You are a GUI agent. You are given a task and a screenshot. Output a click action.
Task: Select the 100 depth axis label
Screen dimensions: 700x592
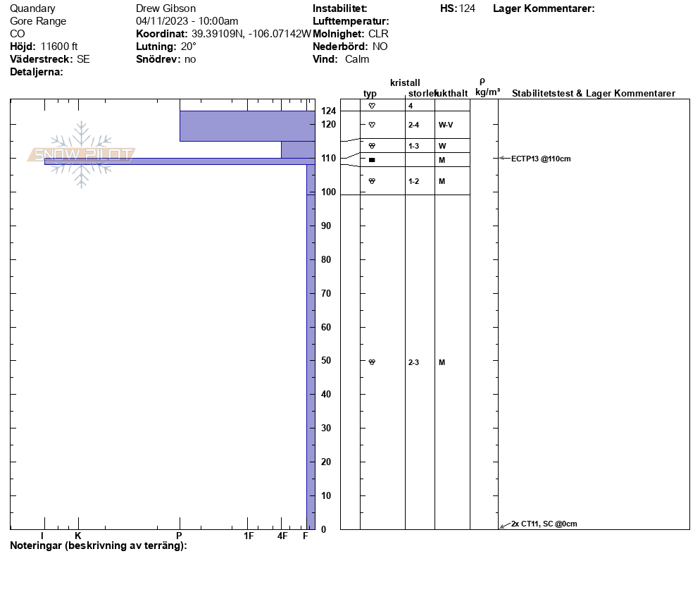(328, 192)
